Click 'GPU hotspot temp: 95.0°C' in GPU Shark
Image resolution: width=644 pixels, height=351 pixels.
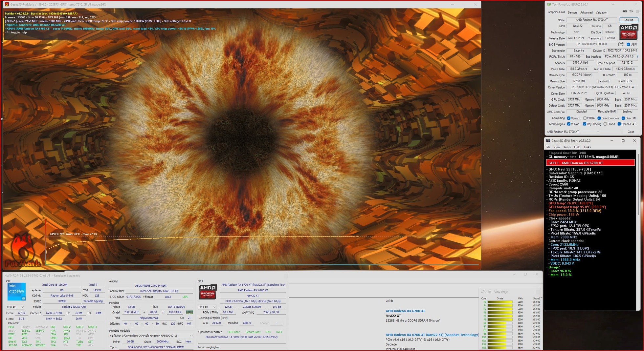577,207
